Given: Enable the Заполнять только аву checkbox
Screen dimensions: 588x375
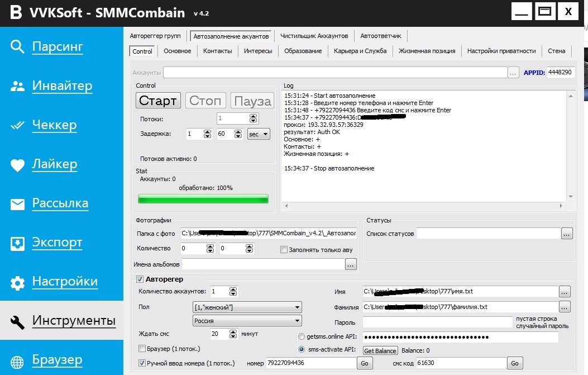Looking at the screenshot, I should pyautogui.click(x=284, y=250).
